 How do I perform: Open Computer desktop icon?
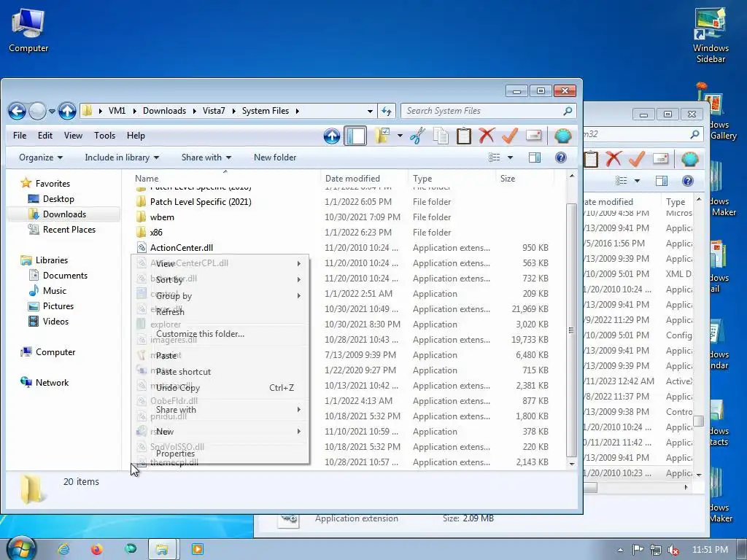pos(28,31)
